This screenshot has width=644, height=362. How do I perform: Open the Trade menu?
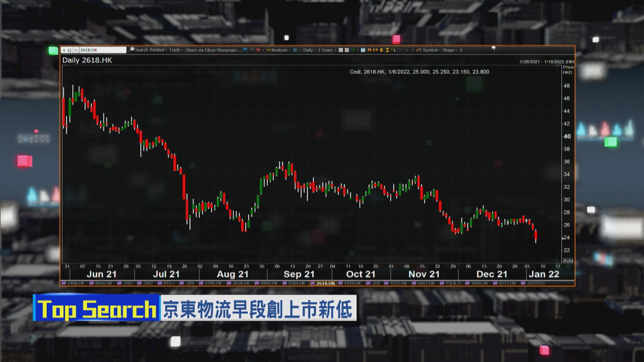click(x=175, y=50)
